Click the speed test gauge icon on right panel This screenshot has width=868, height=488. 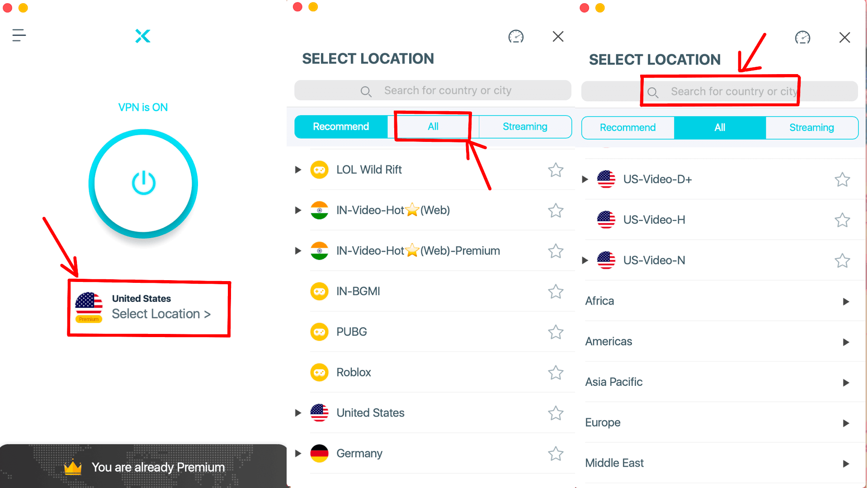802,36
